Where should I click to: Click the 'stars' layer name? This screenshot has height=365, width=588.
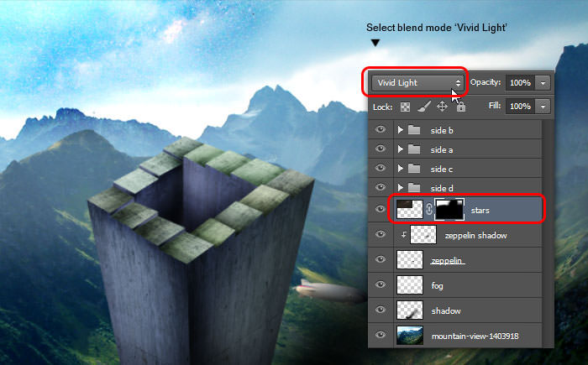pyautogui.click(x=480, y=211)
